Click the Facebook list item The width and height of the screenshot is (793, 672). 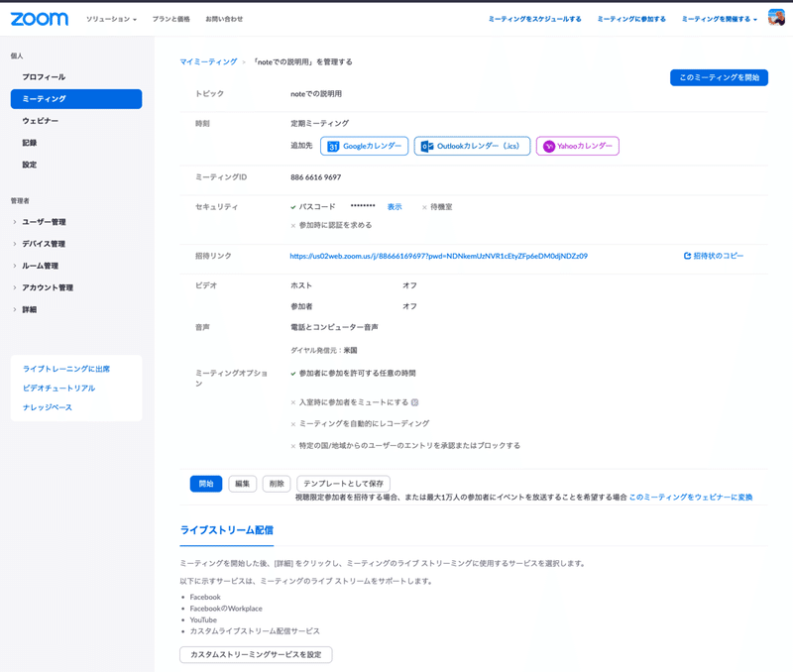point(205,597)
